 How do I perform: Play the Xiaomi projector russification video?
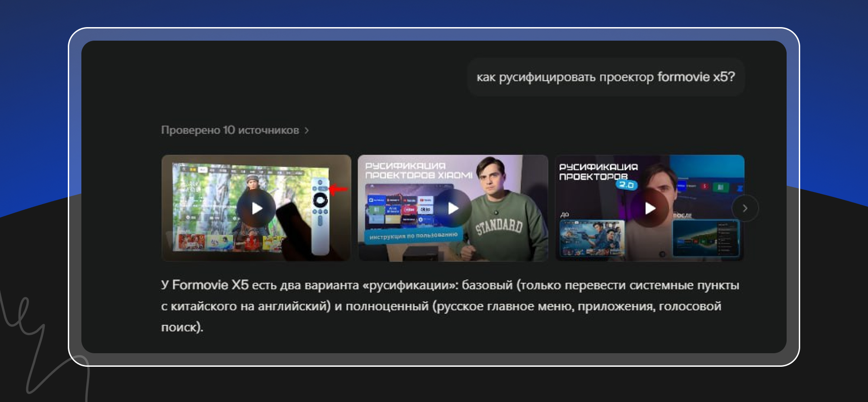453,208
